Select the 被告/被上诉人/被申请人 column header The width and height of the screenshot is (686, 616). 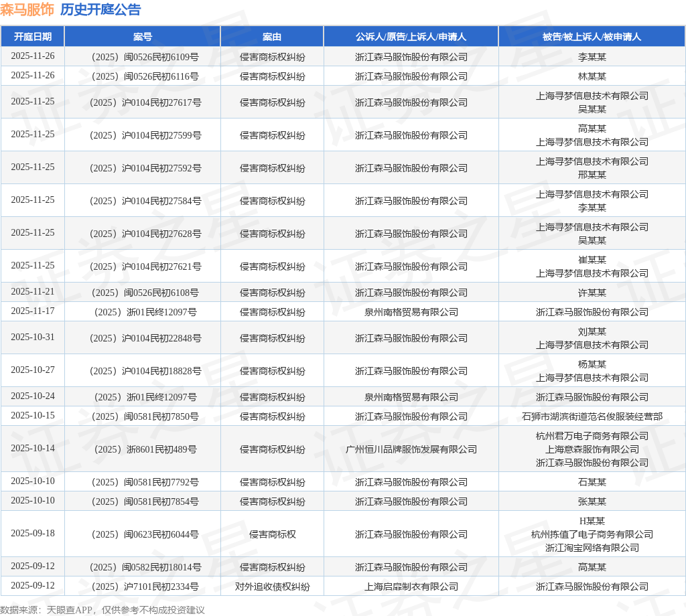coord(592,37)
